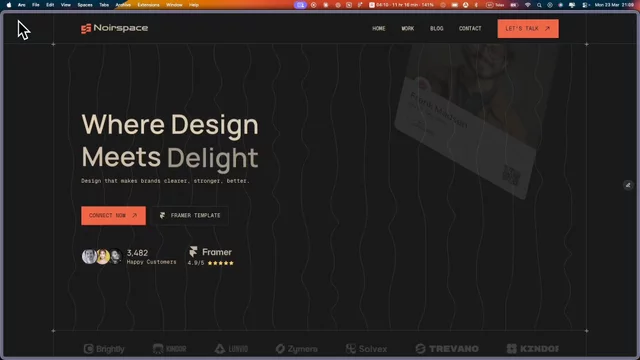Click the Wi-Fi status icon
Image resolution: width=640 pixels, height=360 pixels.
(527, 5)
